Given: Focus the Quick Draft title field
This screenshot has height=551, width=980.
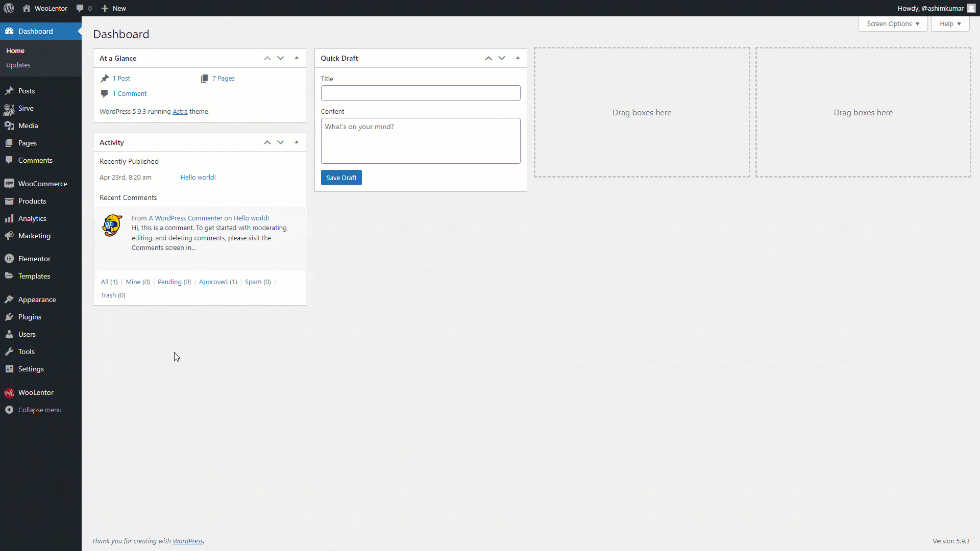Looking at the screenshot, I should click(x=420, y=92).
